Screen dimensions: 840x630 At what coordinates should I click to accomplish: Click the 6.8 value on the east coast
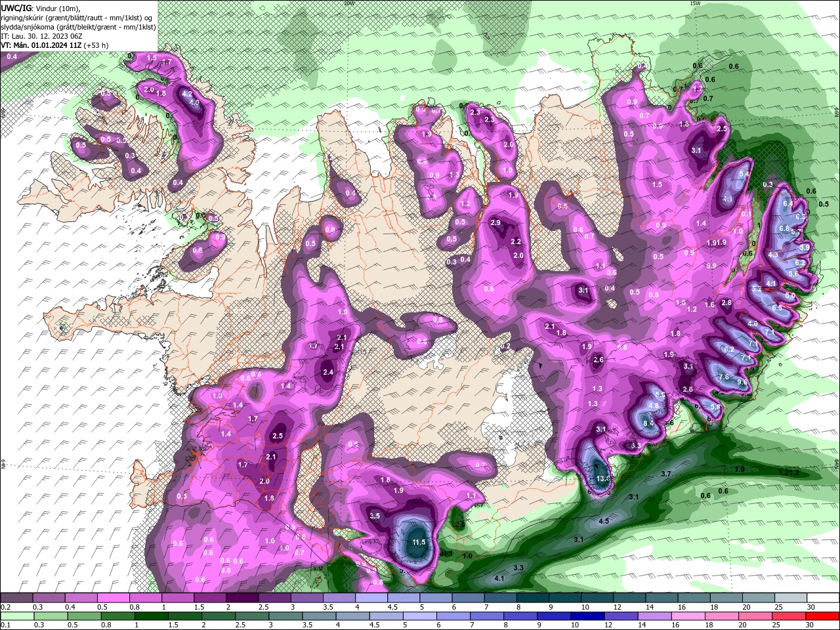(784, 228)
